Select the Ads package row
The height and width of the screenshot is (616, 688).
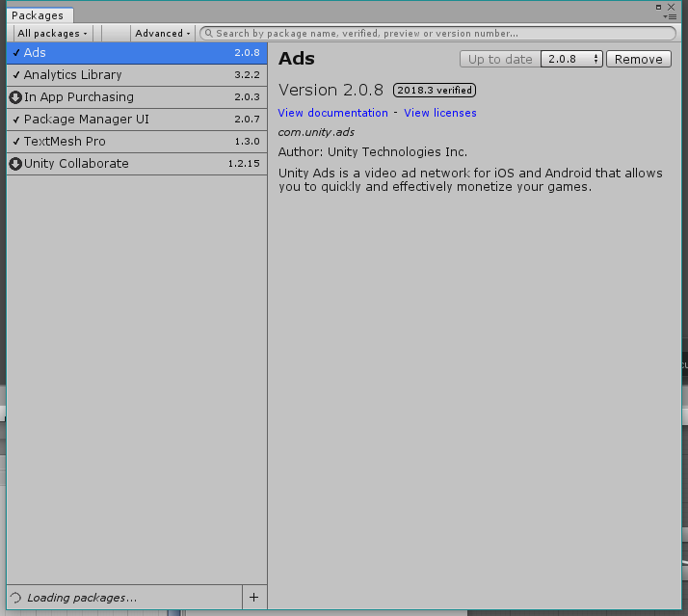click(x=137, y=53)
